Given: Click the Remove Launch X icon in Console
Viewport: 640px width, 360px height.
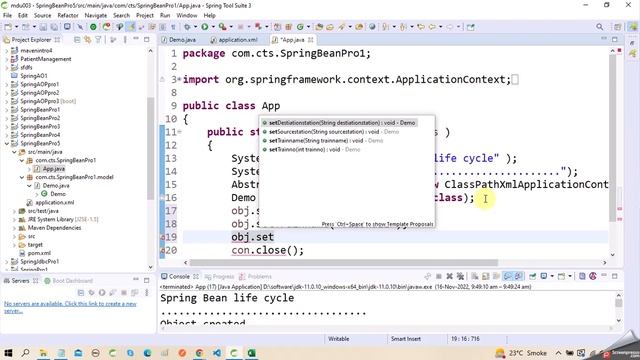Looking at the screenshot, I should click(x=449, y=276).
